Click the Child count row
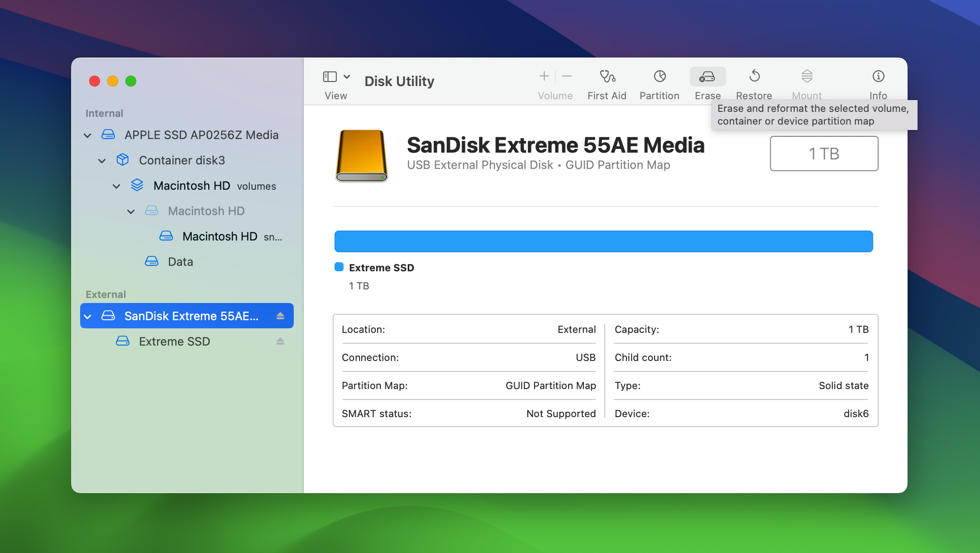This screenshot has height=553, width=980. coord(741,357)
